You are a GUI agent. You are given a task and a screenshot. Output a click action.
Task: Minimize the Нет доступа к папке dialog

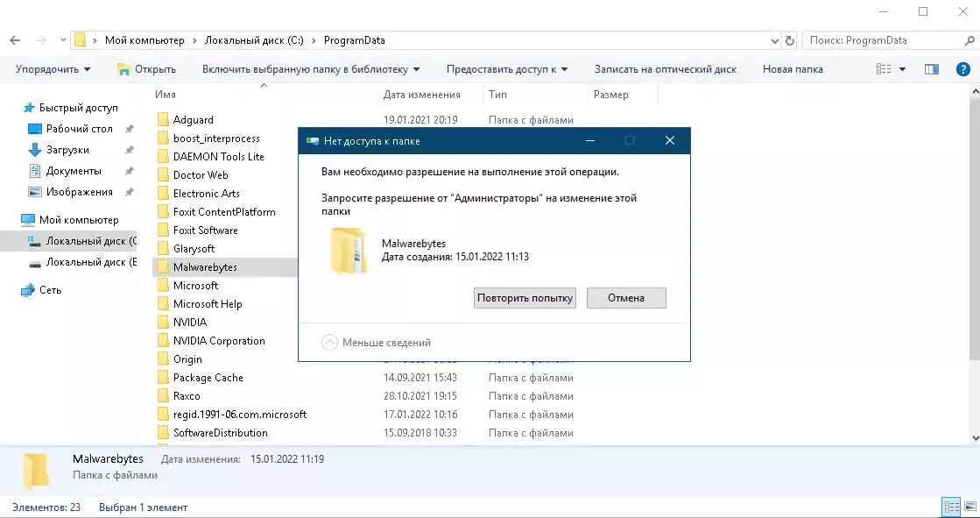pos(589,141)
